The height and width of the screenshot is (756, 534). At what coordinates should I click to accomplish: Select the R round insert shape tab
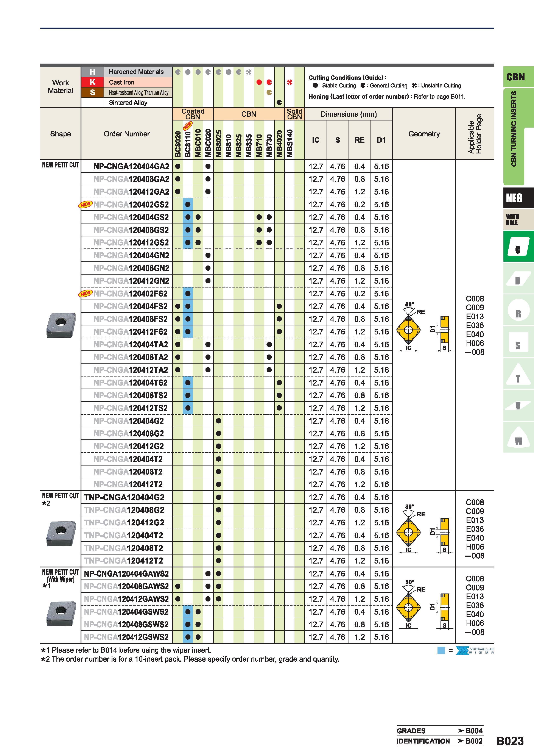[x=518, y=310]
